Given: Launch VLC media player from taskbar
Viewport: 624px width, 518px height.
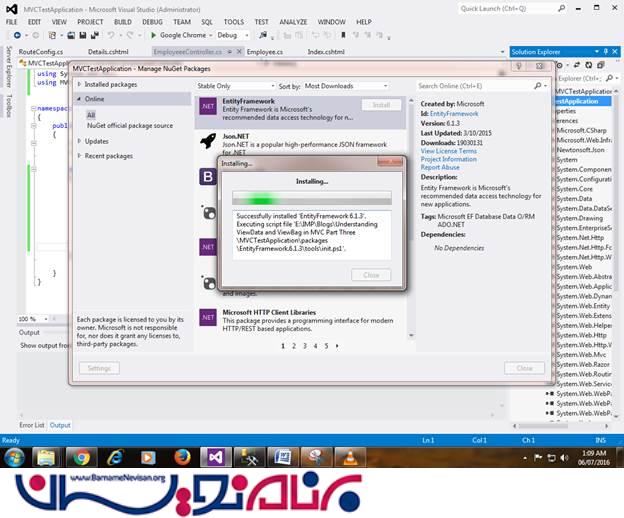Looking at the screenshot, I should click(x=350, y=457).
